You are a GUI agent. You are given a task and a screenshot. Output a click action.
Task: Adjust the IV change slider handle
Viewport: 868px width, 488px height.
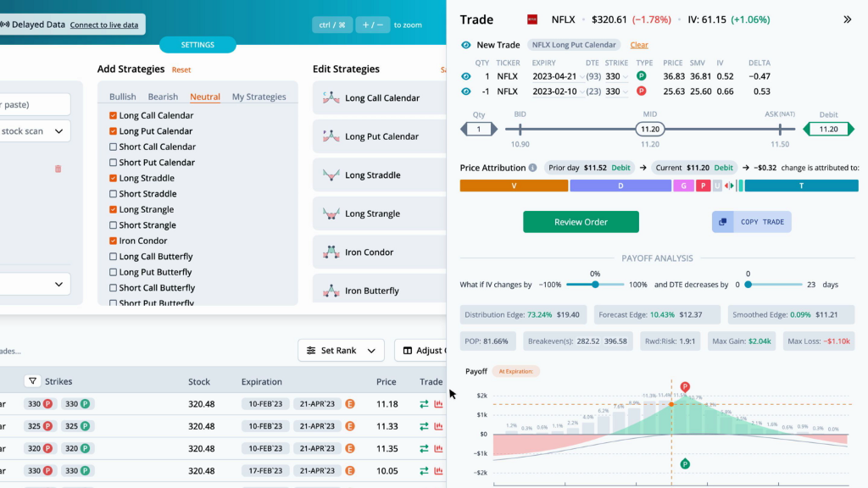tap(595, 285)
